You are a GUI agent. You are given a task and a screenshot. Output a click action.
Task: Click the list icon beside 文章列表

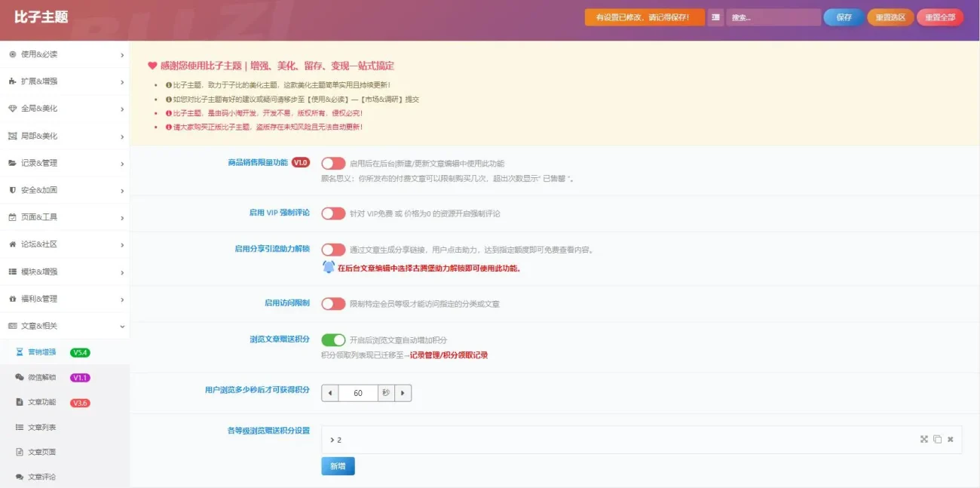20,427
